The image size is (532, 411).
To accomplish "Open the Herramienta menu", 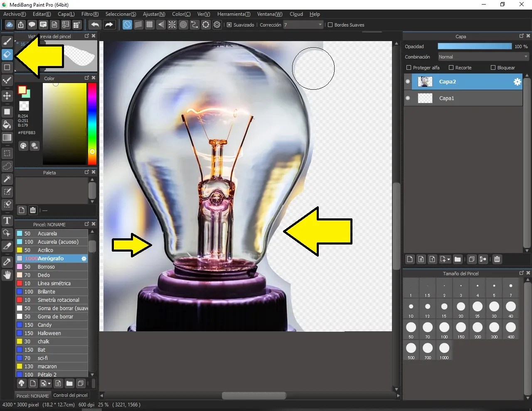I will (x=234, y=14).
